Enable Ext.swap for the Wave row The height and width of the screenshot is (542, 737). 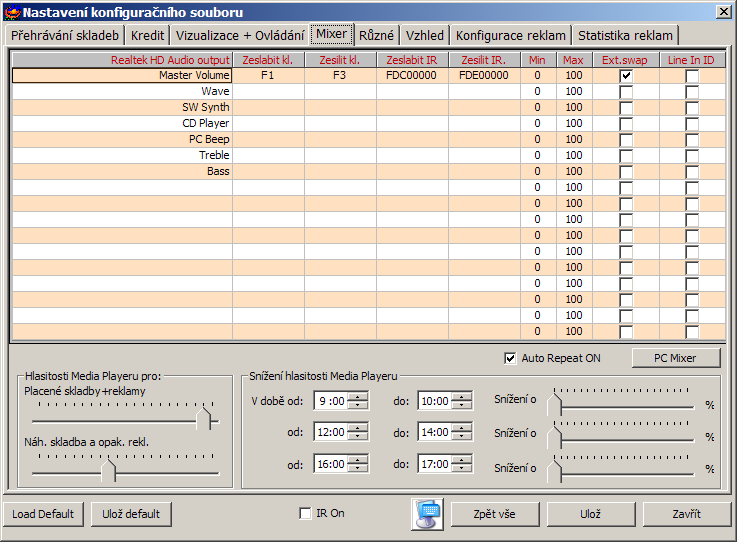tap(626, 92)
